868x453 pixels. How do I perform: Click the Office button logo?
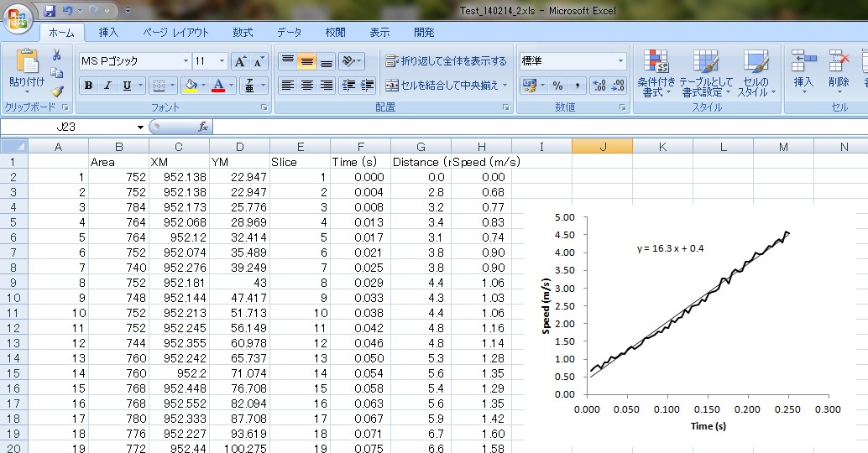(18, 19)
